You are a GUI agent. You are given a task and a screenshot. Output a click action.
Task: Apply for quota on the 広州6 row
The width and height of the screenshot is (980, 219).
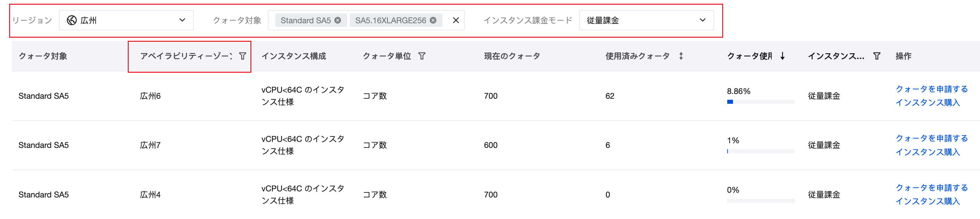[x=931, y=89]
